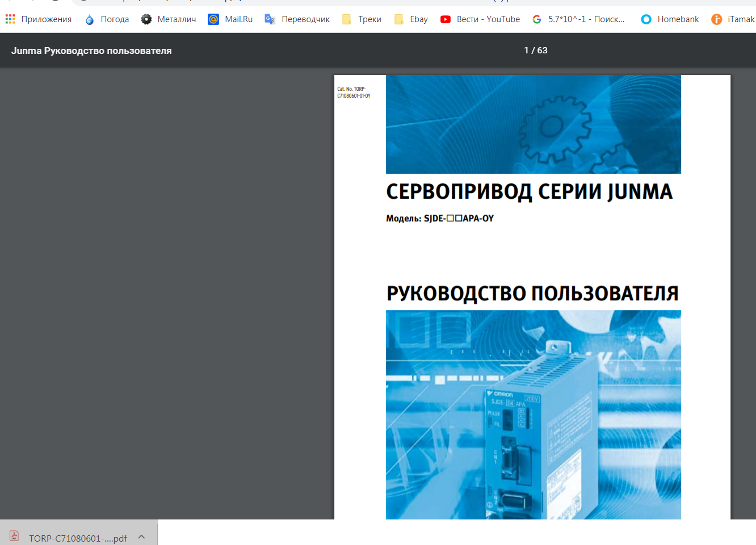Click the top blue gears cover image
Image resolution: width=756 pixels, height=545 pixels.
pos(534,124)
